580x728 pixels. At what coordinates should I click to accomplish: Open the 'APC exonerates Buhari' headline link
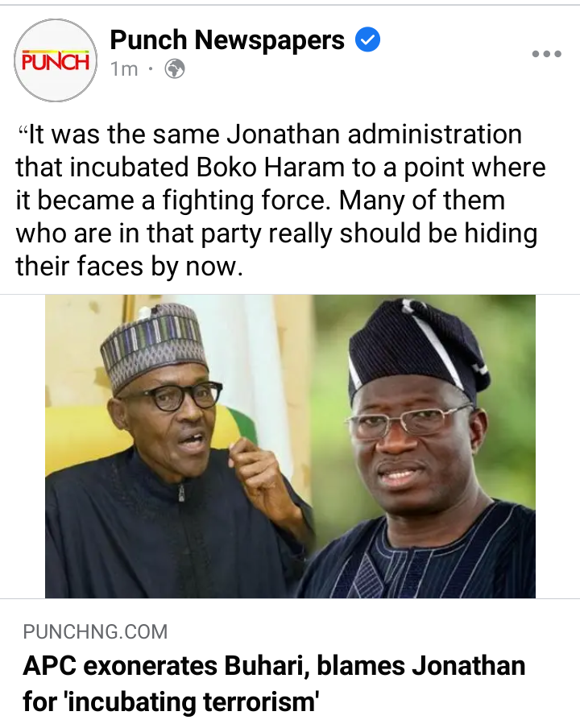(x=274, y=684)
